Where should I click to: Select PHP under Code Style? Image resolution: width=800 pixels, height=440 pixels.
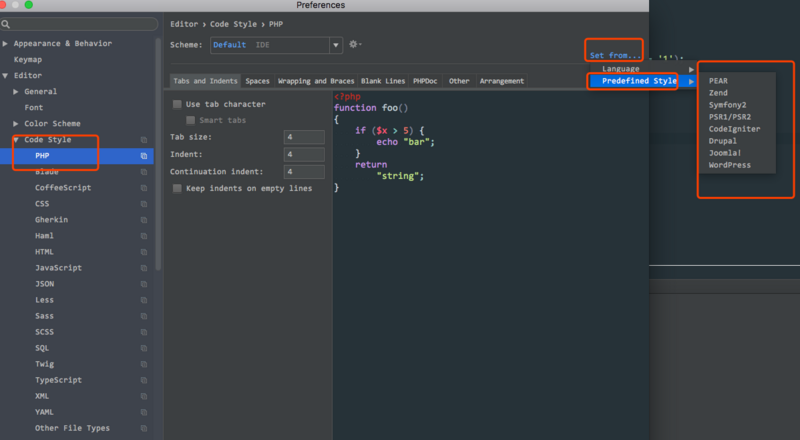pos(42,156)
